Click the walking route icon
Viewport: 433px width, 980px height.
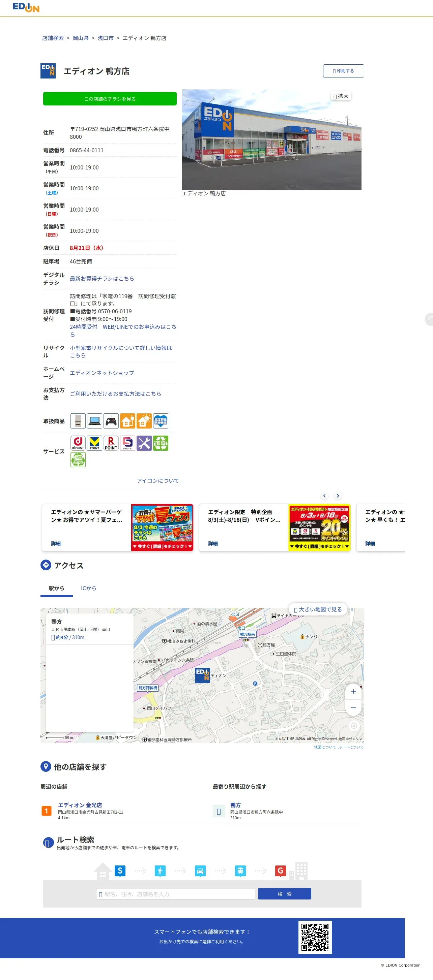pos(160,871)
